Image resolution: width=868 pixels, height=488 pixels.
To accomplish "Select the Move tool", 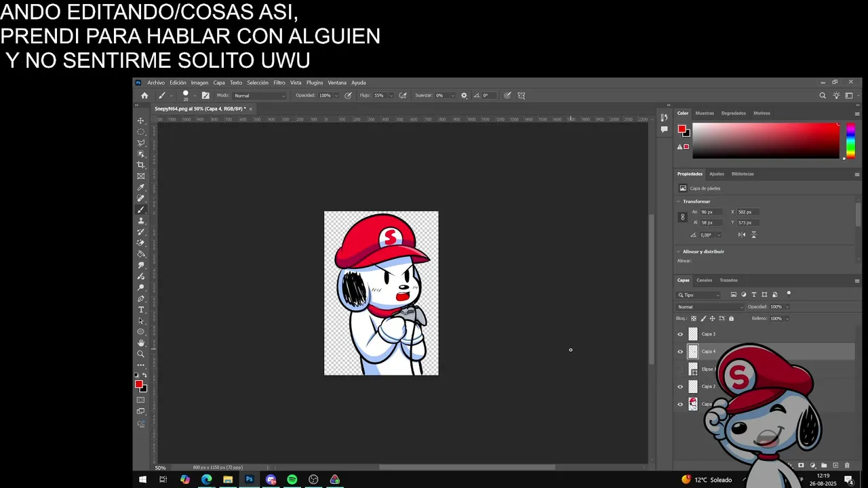I will 141,121.
